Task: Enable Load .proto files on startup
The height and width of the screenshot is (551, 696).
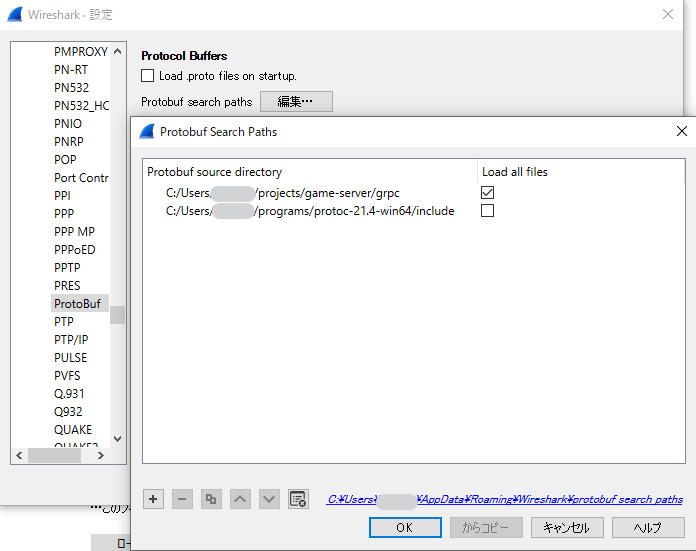Action: 147,75
